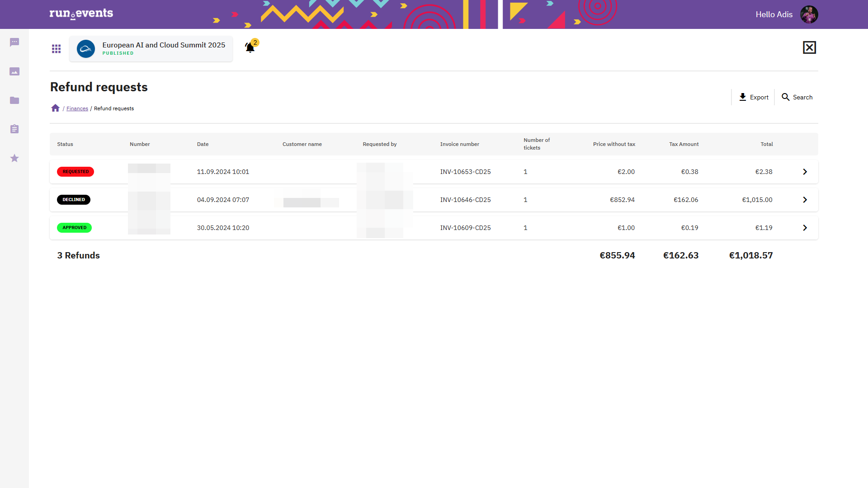Select date 11.09.2024 10:01
The height and width of the screenshot is (488, 868).
tap(223, 172)
